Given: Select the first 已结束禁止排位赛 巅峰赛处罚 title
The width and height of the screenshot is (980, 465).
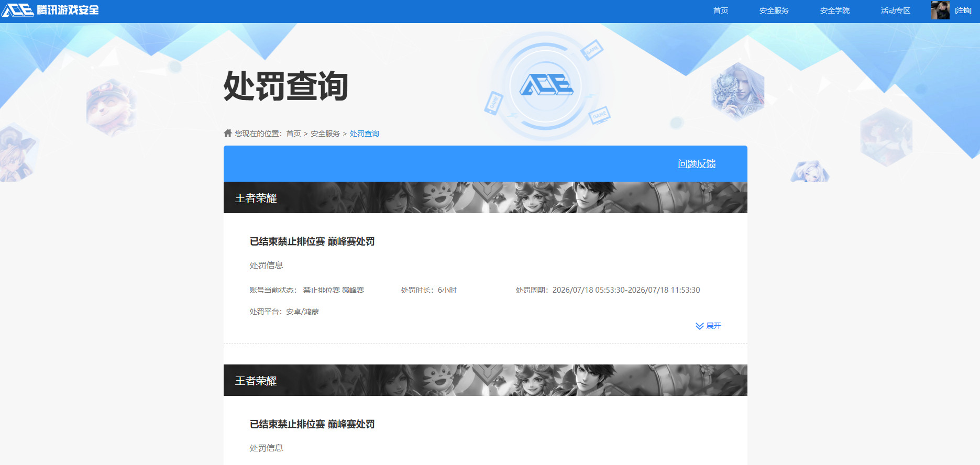Looking at the screenshot, I should tap(312, 241).
